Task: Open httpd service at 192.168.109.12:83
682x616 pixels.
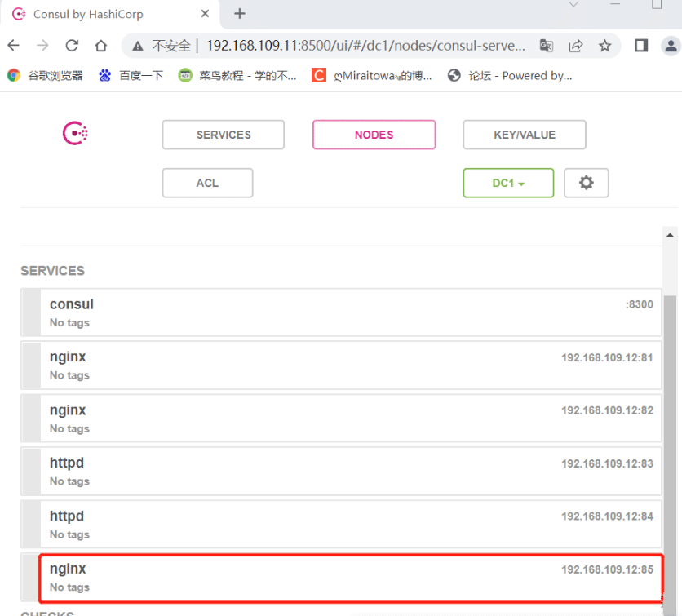Action: coord(341,471)
